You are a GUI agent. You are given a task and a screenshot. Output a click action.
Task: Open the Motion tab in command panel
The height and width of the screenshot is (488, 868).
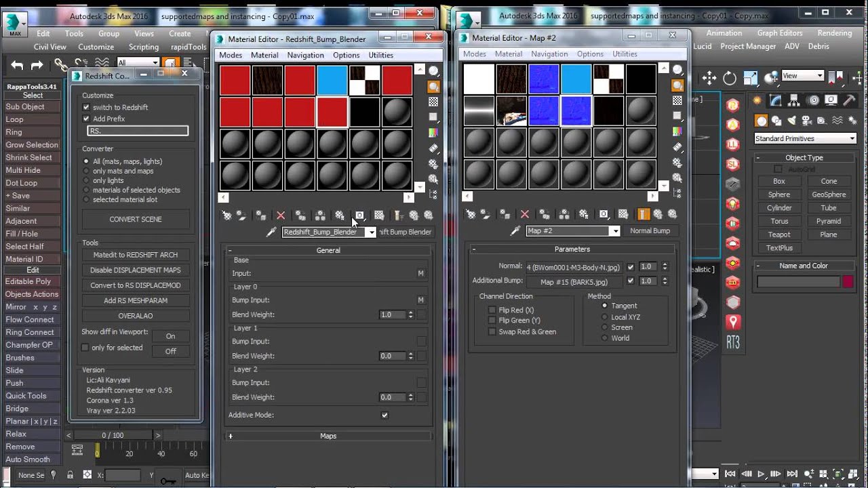point(814,100)
